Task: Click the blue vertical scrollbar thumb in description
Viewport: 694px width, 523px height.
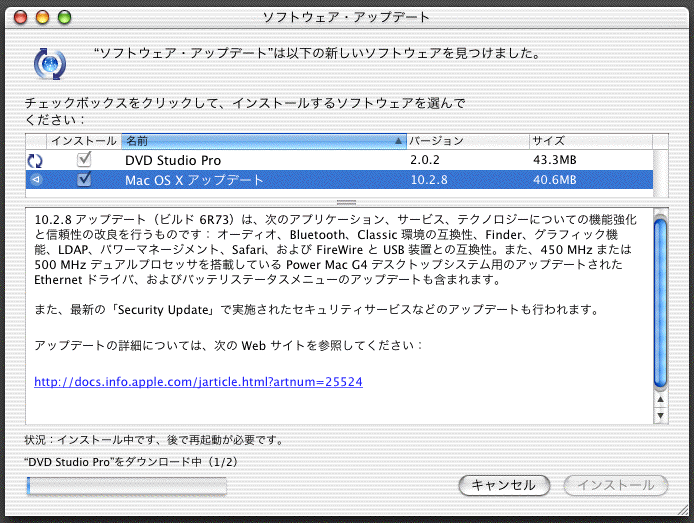Action: click(660, 303)
